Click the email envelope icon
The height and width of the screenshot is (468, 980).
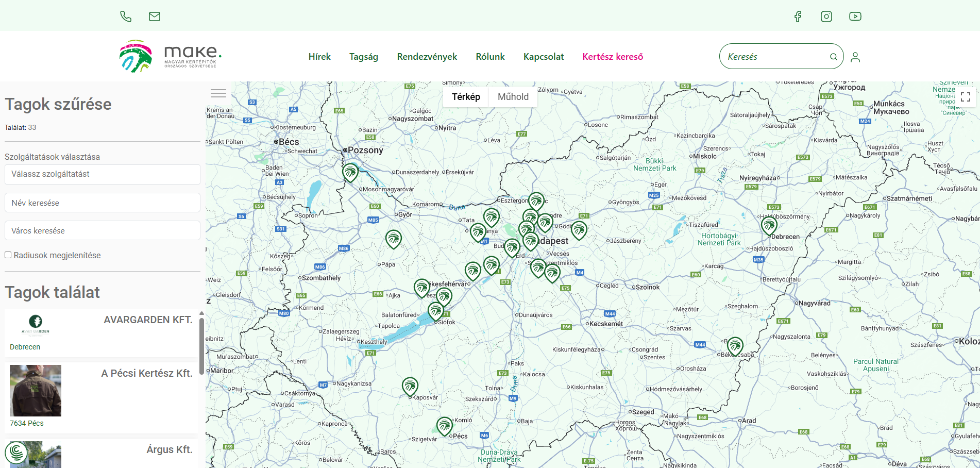coord(155,16)
